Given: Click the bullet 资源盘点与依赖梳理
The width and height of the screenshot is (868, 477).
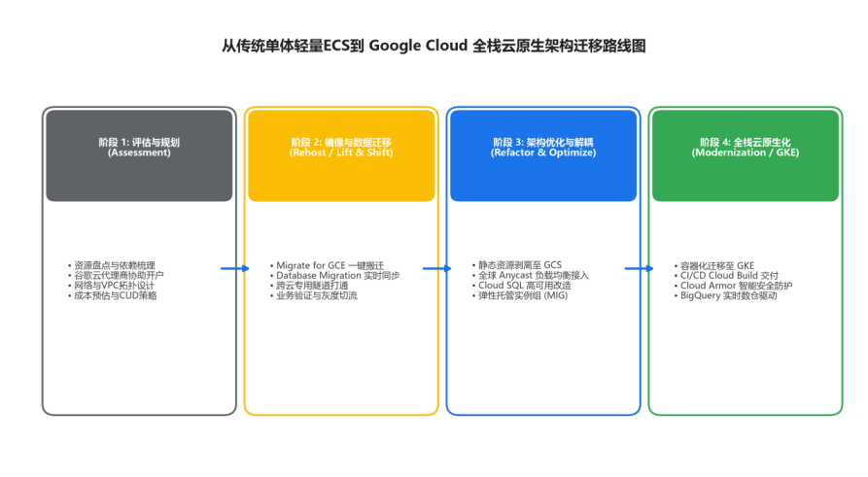Looking at the screenshot, I should click(111, 265).
